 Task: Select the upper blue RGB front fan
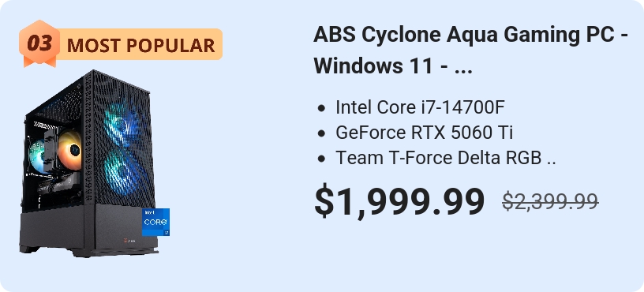pos(119,119)
